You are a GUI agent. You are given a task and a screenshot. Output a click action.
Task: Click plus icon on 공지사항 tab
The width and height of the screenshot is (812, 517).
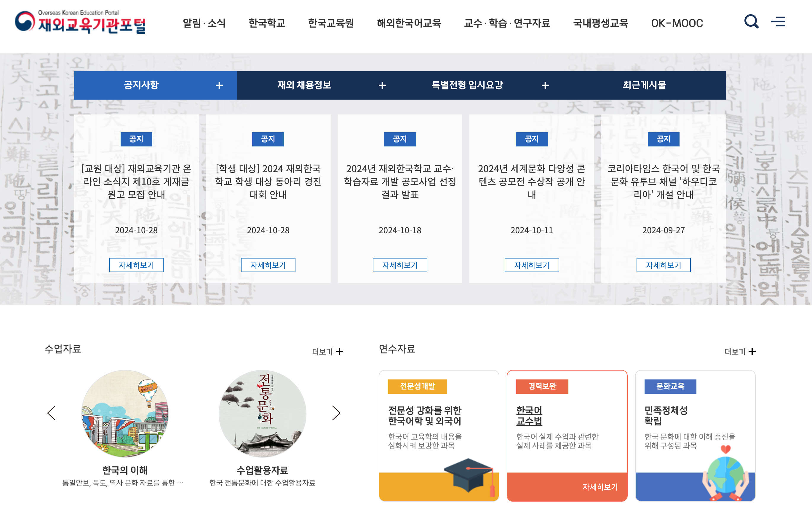click(219, 85)
